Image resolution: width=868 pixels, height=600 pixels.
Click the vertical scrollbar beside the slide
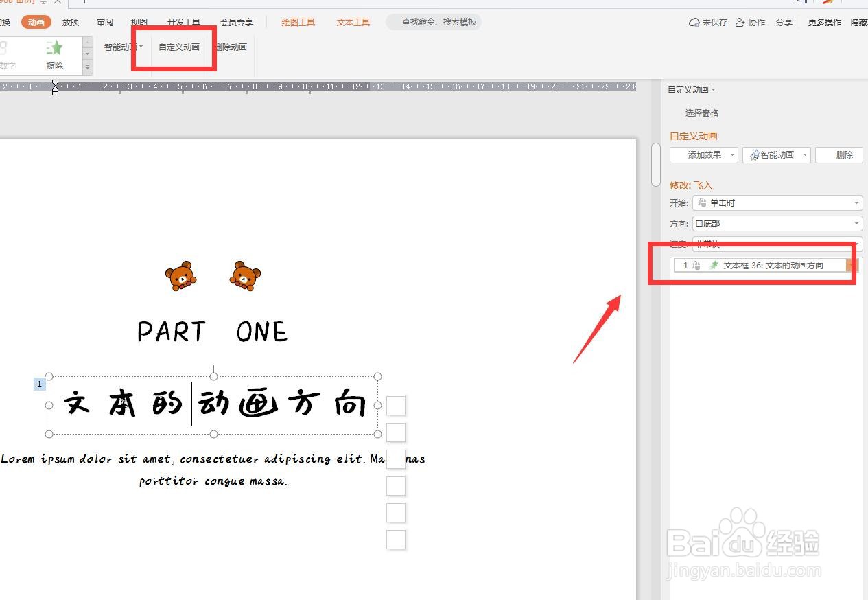[655, 165]
